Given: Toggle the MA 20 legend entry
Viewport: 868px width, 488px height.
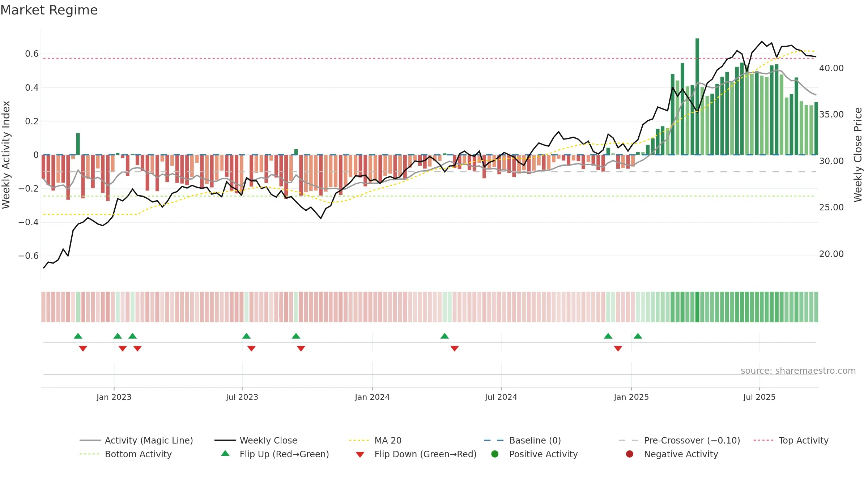Looking at the screenshot, I should coord(375,440).
